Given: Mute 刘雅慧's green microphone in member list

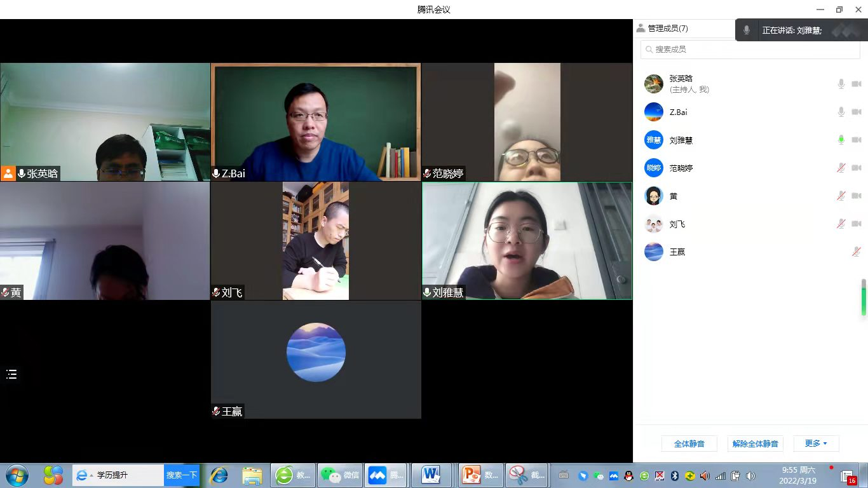Looking at the screenshot, I should coord(841,140).
